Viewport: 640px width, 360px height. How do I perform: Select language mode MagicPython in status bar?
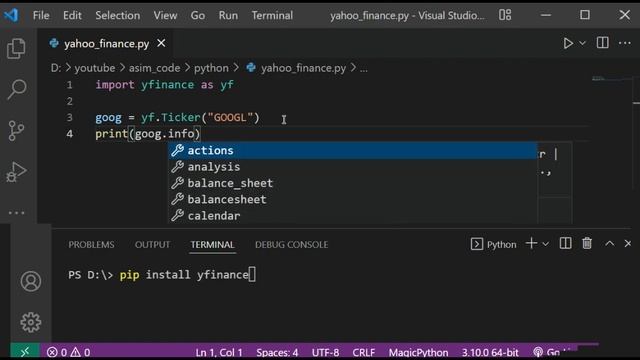pyautogui.click(x=418, y=352)
